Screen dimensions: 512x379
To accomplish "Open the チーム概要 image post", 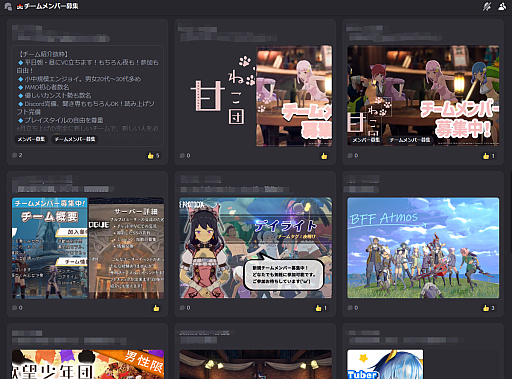I will coord(88,248).
